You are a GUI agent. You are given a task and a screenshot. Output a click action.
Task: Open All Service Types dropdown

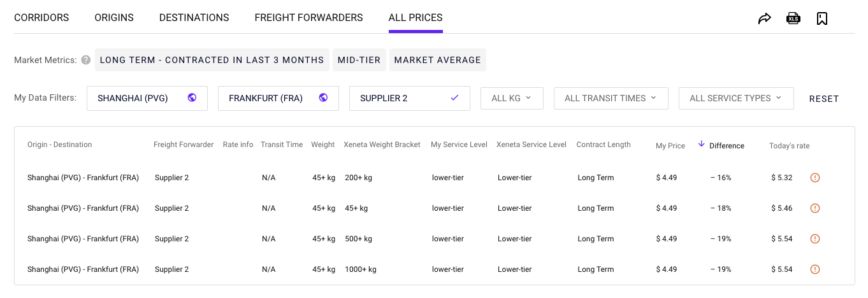pos(736,98)
